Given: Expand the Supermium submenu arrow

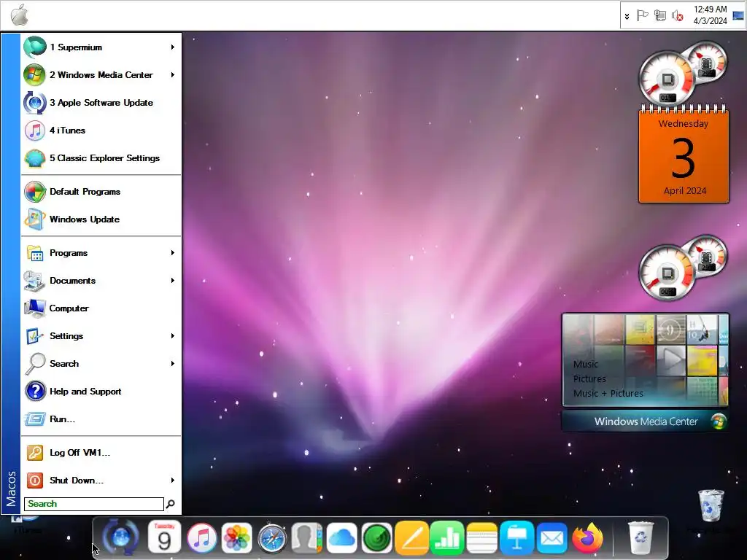Looking at the screenshot, I should [x=172, y=47].
